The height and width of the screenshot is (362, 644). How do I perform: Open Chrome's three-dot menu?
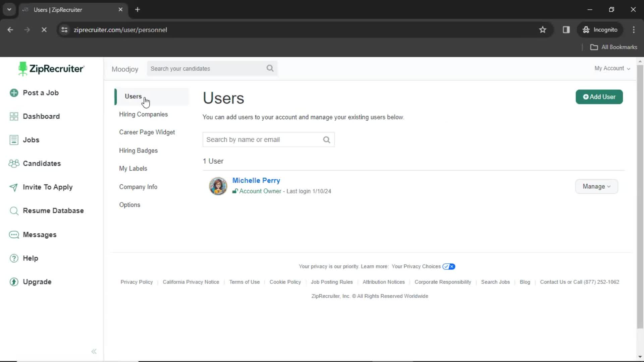point(634,30)
